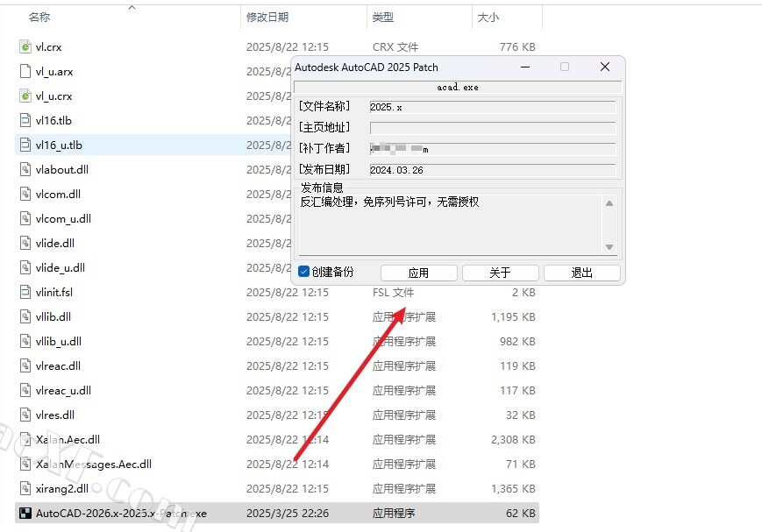The width and height of the screenshot is (762, 532).
Task: Click the FSL 文件 type cell
Action: pyautogui.click(x=393, y=293)
